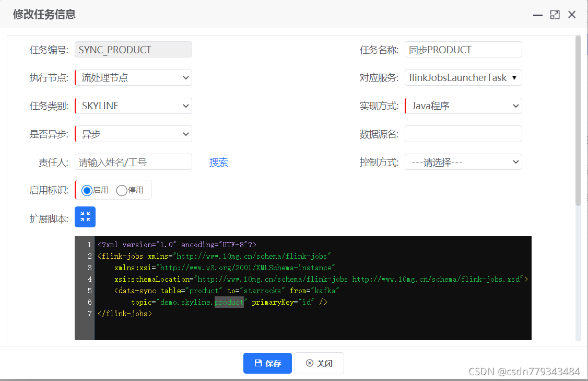The height and width of the screenshot is (381, 588).
Task: Click the xmlns:xsi attribute line
Action: (225, 268)
